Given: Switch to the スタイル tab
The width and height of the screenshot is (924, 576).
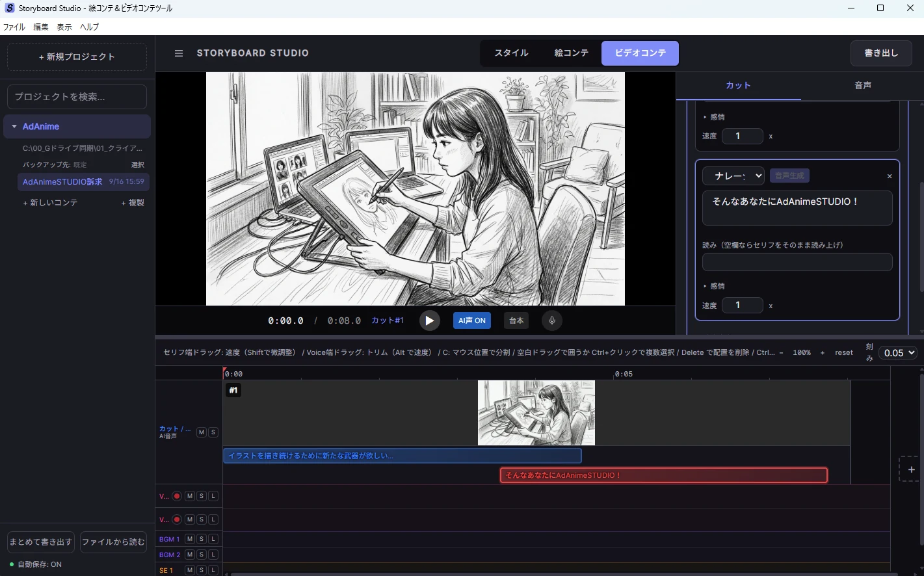Looking at the screenshot, I should click(511, 53).
